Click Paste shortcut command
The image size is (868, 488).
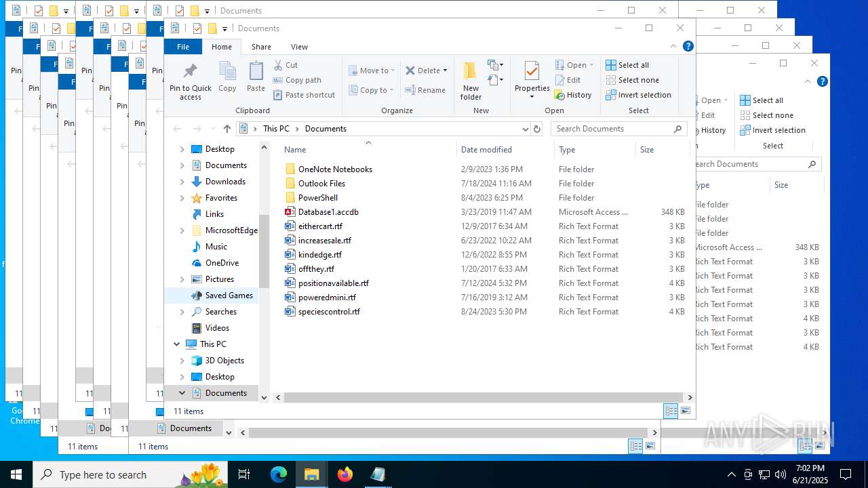click(304, 95)
